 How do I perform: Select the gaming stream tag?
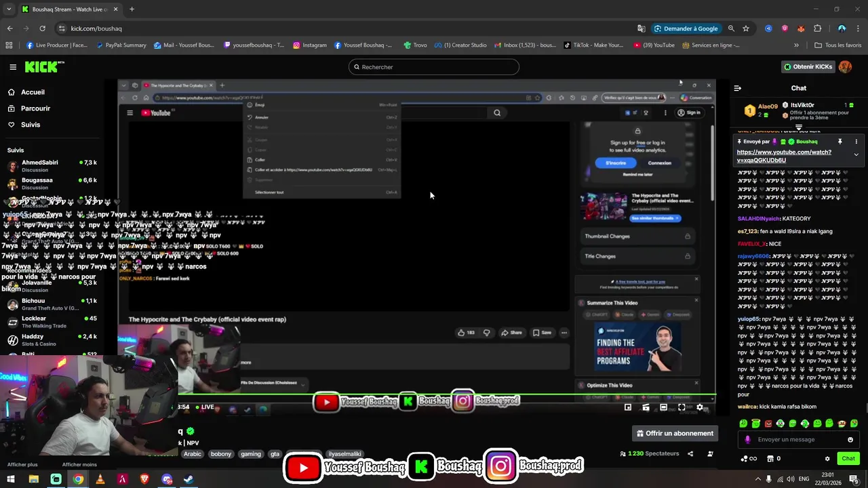[x=251, y=454]
